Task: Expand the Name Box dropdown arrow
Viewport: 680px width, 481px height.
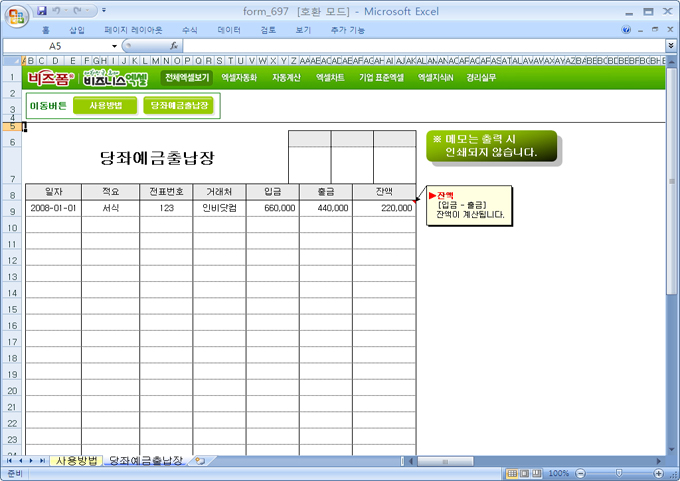Action: point(114,46)
